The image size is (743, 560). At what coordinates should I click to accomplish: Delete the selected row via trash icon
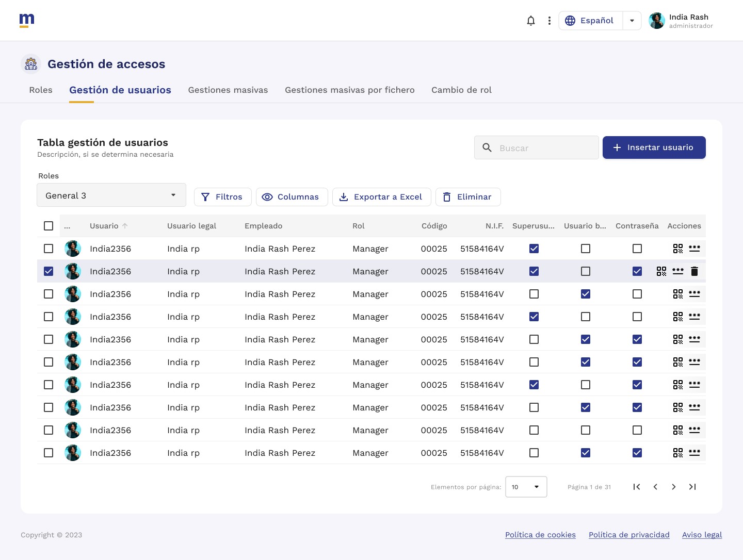(694, 271)
